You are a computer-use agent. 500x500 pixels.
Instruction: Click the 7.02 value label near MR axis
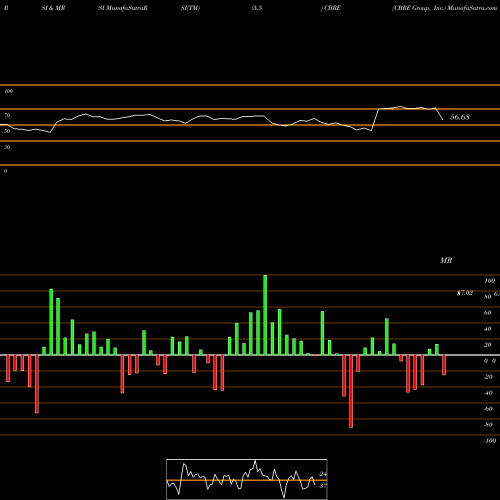pos(465,293)
